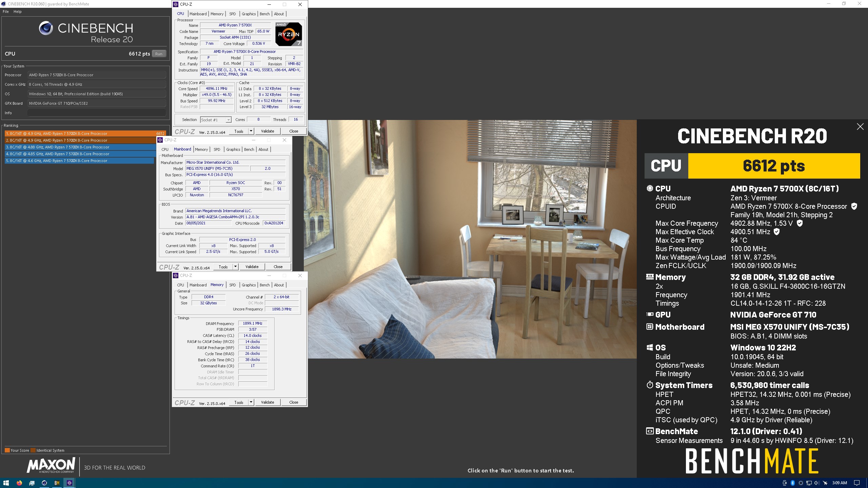868x488 pixels.
Task: Open Tools dropdown arrow in top CPU-Z window
Action: click(251, 131)
